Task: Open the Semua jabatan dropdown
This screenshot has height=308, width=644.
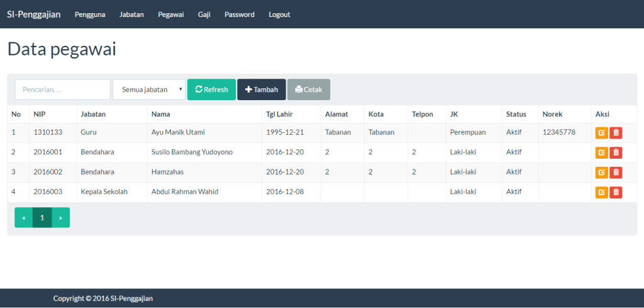Action: pyautogui.click(x=149, y=89)
